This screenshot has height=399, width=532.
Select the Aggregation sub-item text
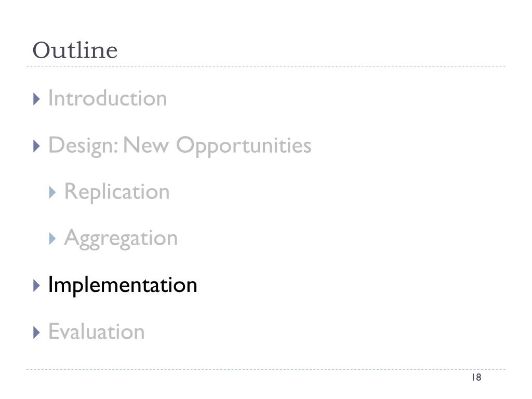click(121, 239)
